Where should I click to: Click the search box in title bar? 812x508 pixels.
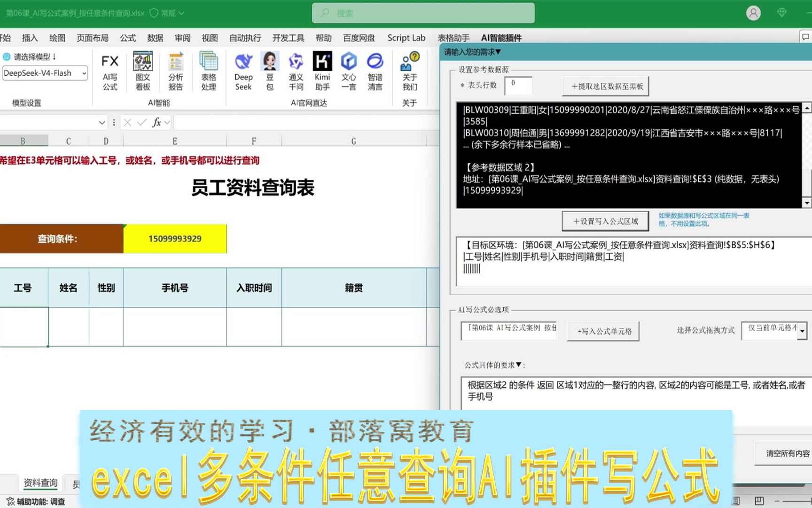pyautogui.click(x=423, y=13)
